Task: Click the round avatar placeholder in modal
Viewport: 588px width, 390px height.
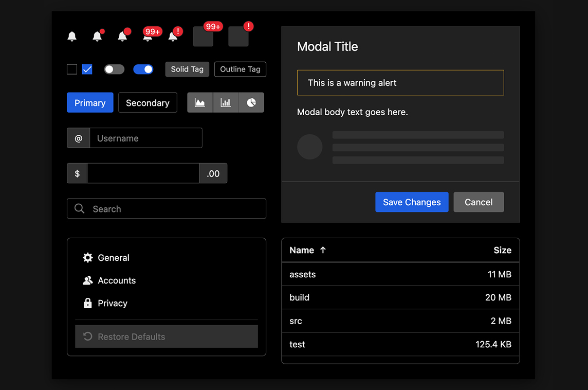Action: point(310,147)
